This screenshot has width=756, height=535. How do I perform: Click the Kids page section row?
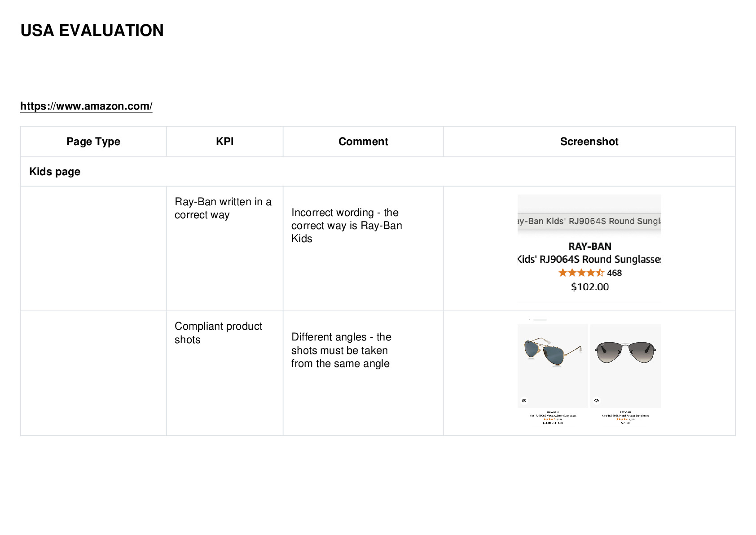tap(378, 172)
